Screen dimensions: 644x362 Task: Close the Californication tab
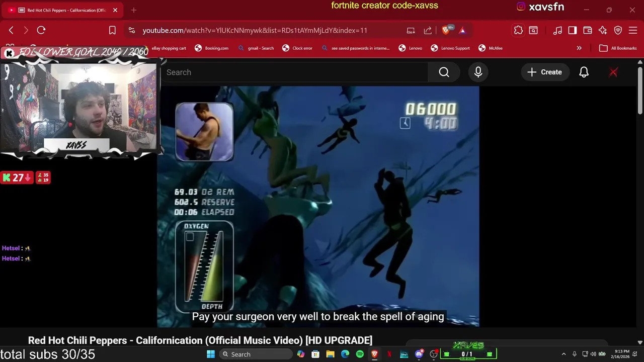(115, 10)
